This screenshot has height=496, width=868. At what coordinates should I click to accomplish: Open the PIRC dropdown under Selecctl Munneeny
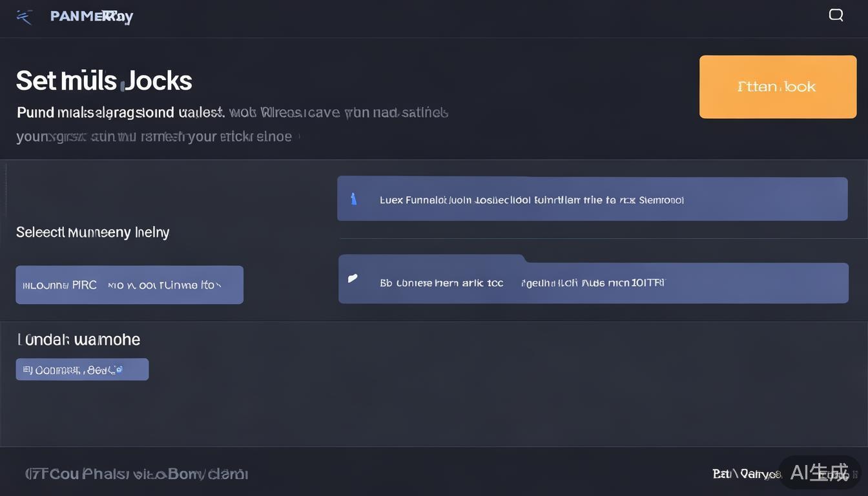pos(129,285)
